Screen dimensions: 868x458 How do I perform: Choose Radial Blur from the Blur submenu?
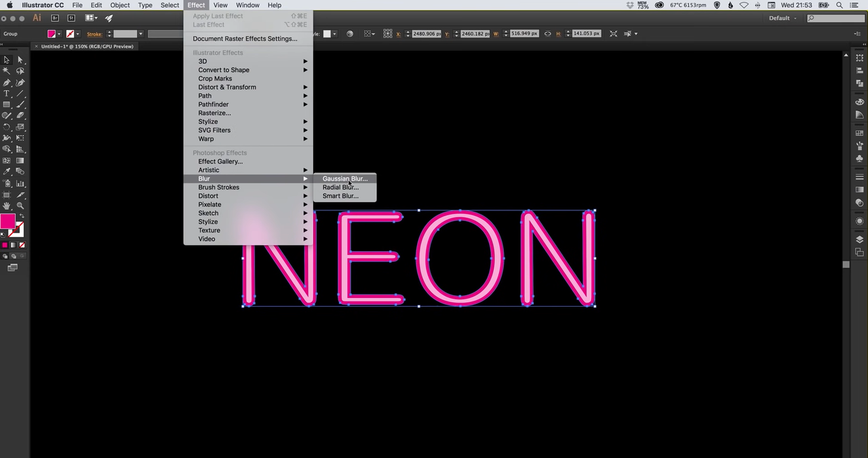(344, 187)
